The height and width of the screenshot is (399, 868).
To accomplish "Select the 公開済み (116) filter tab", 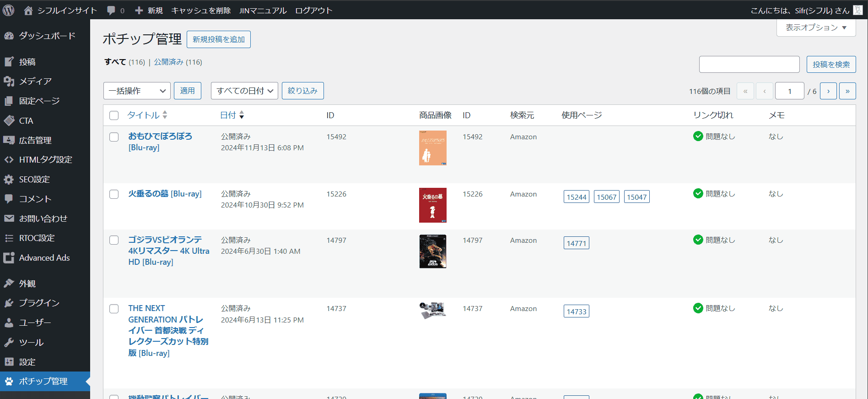I will pos(178,62).
